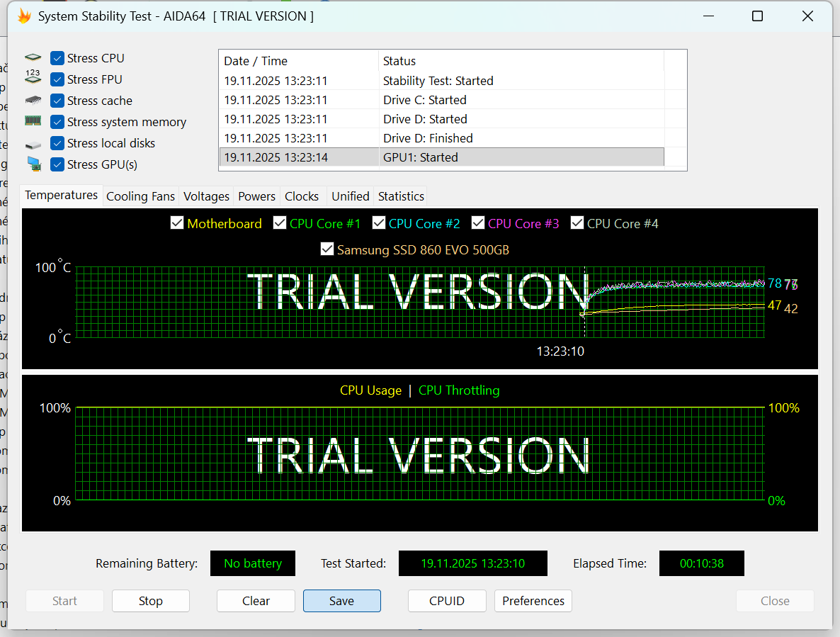Click the cache chip icon

pos(33,101)
